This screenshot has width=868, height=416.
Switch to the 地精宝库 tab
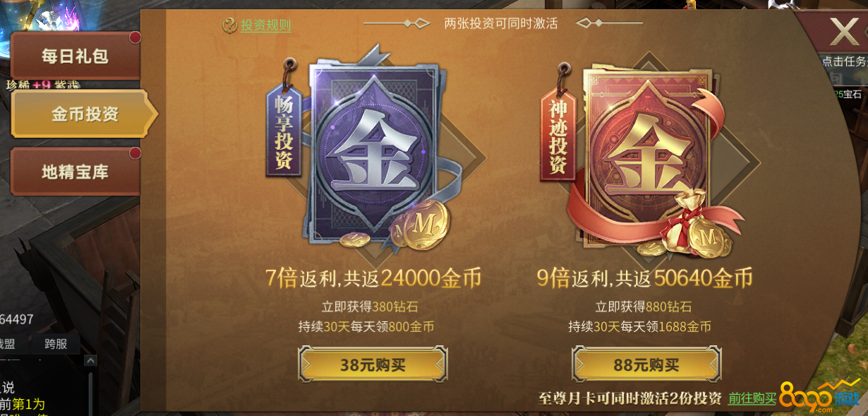click(x=75, y=172)
